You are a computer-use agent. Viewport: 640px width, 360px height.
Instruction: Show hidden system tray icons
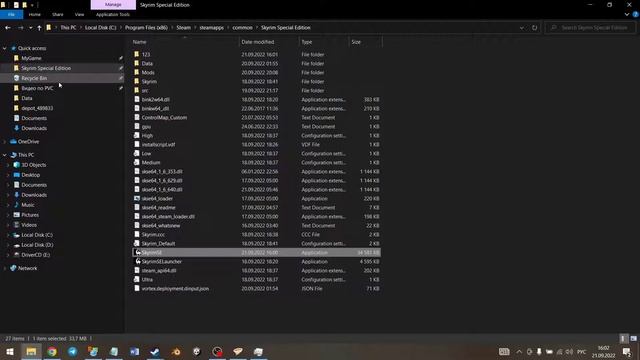point(519,352)
